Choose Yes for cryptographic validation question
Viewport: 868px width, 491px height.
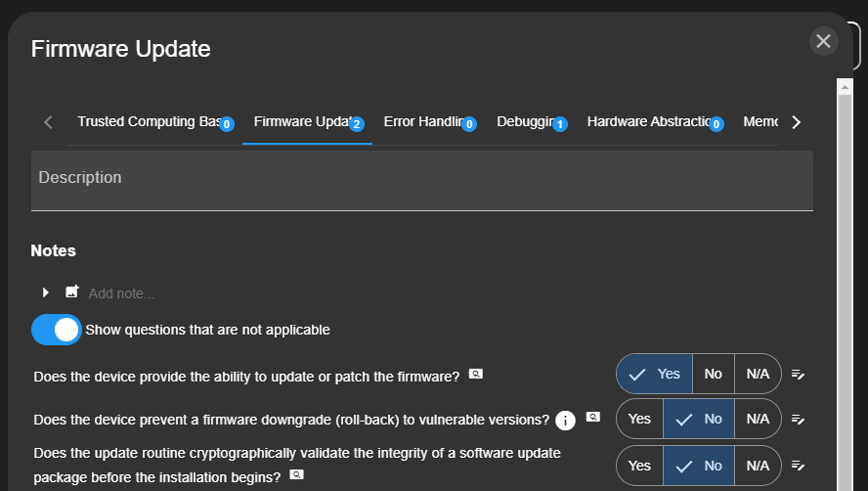pos(639,466)
